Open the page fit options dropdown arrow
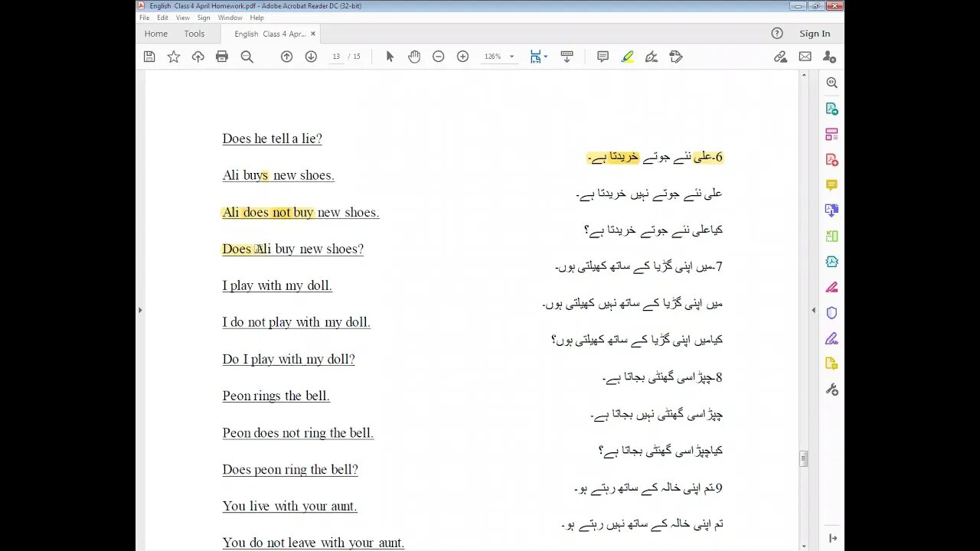This screenshot has width=980, height=551. point(545,57)
